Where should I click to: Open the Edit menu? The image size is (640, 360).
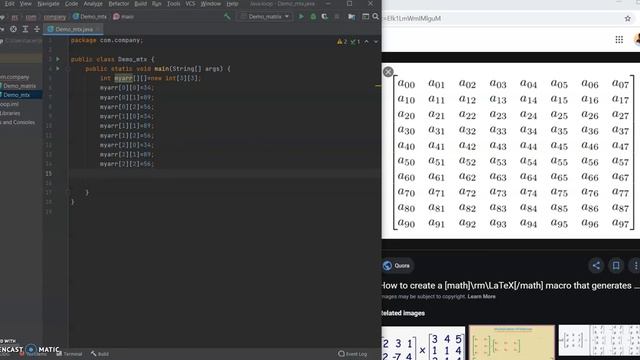(9, 4)
